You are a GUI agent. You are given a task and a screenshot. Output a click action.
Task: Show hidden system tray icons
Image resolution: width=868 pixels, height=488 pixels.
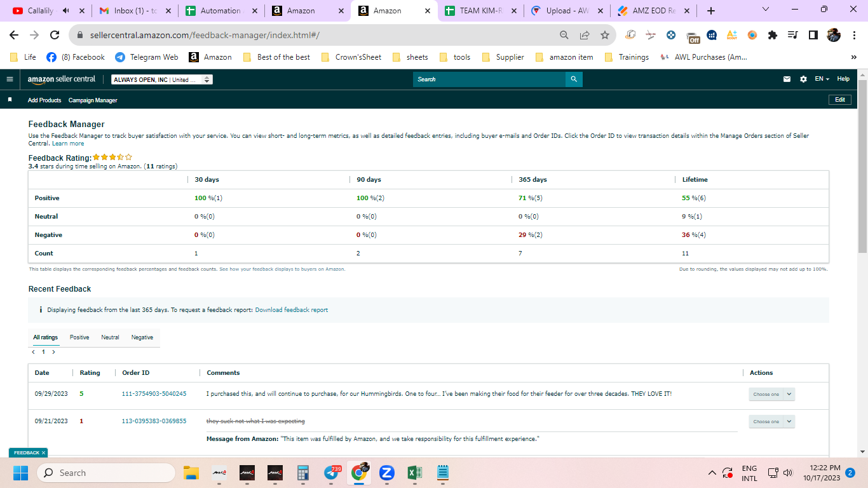(712, 473)
